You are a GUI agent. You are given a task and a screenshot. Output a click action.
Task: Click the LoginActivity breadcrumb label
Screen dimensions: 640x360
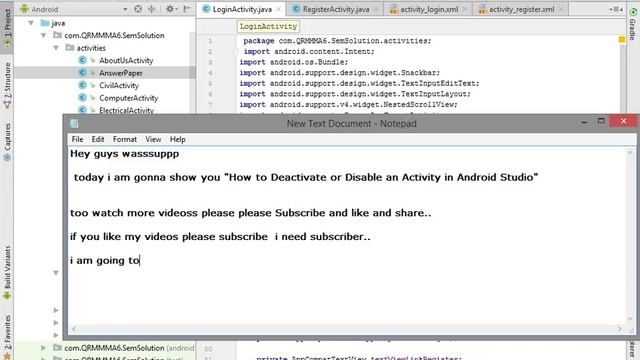[268, 27]
